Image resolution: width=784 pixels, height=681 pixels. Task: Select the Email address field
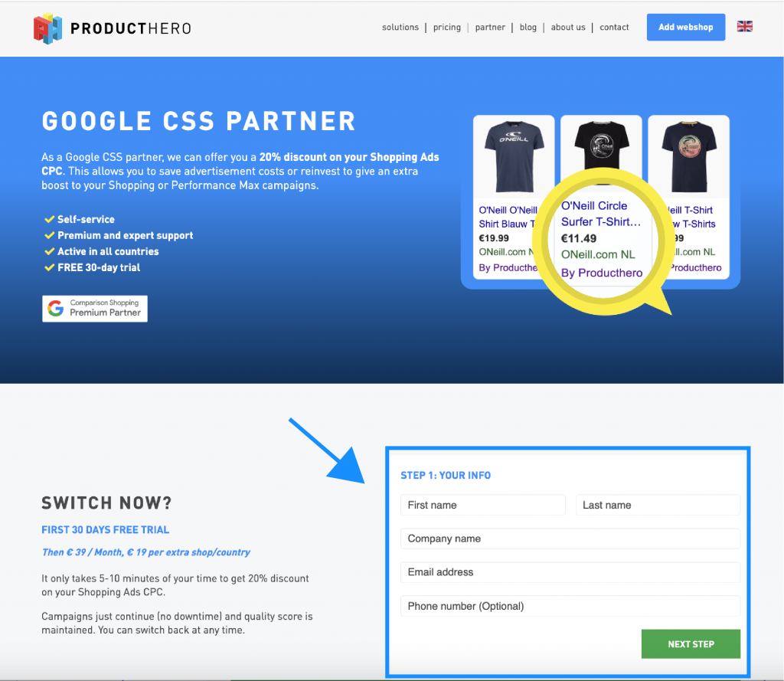pyautogui.click(x=570, y=572)
